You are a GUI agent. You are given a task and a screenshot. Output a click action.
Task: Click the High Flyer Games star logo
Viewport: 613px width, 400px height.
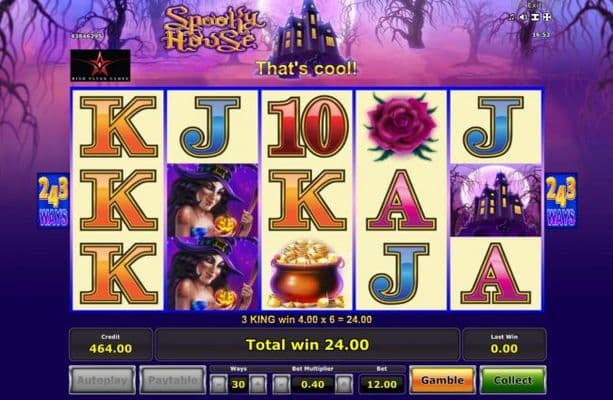(100, 65)
